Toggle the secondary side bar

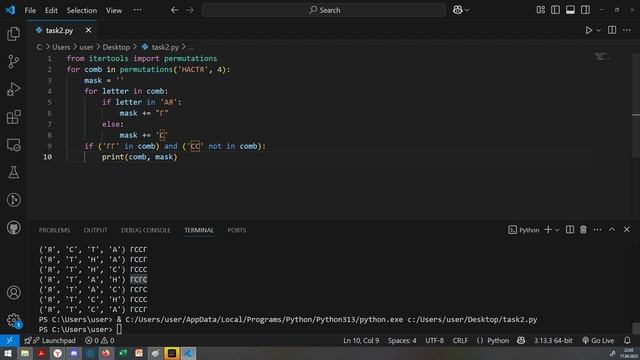585,10
